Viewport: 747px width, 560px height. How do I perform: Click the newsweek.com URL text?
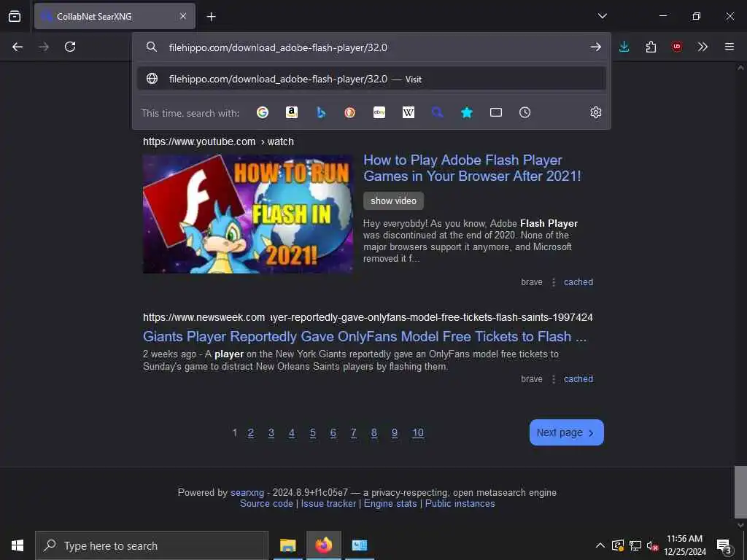tap(368, 317)
